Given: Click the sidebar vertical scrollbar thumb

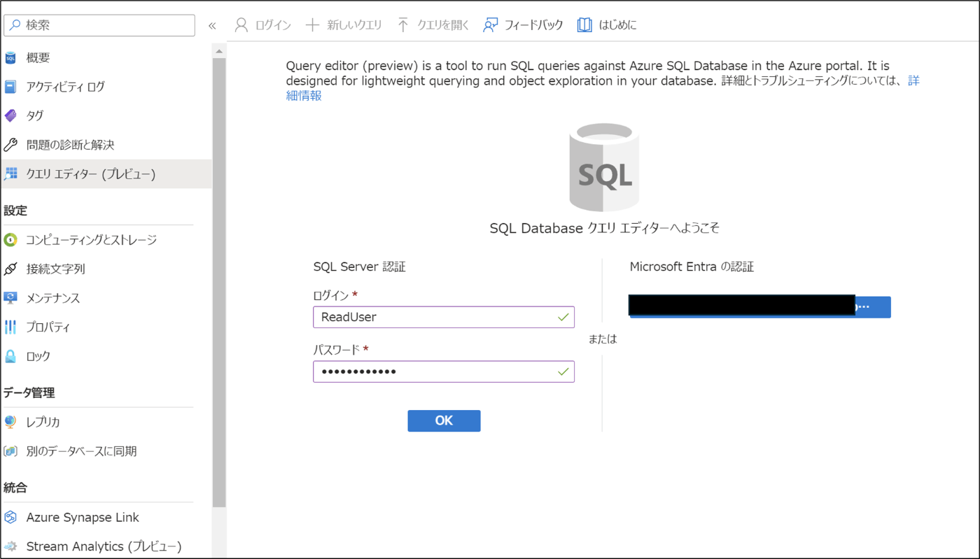Looking at the screenshot, I should (x=219, y=282).
